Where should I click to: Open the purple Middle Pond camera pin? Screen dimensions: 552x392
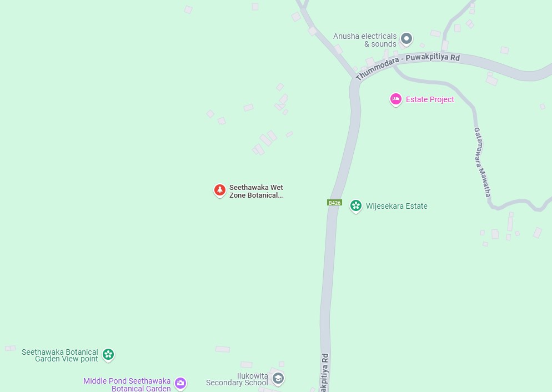(180, 383)
